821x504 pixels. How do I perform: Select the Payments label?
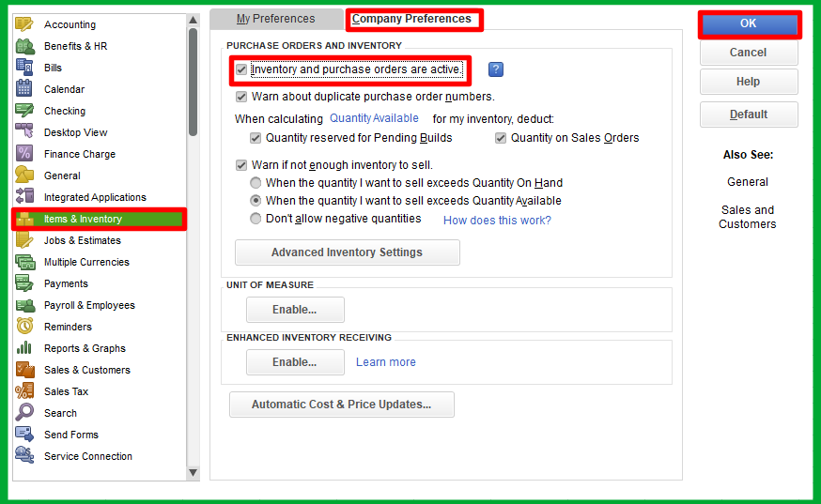click(66, 283)
